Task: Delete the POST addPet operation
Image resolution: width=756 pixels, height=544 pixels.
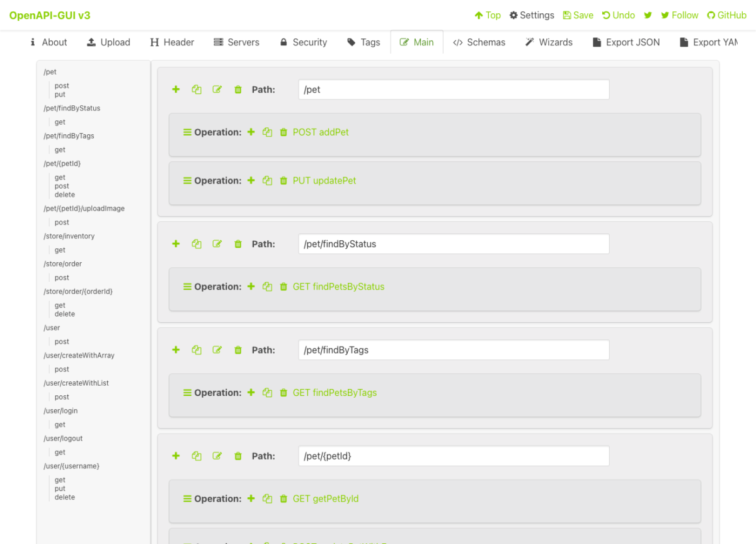Action: point(283,132)
